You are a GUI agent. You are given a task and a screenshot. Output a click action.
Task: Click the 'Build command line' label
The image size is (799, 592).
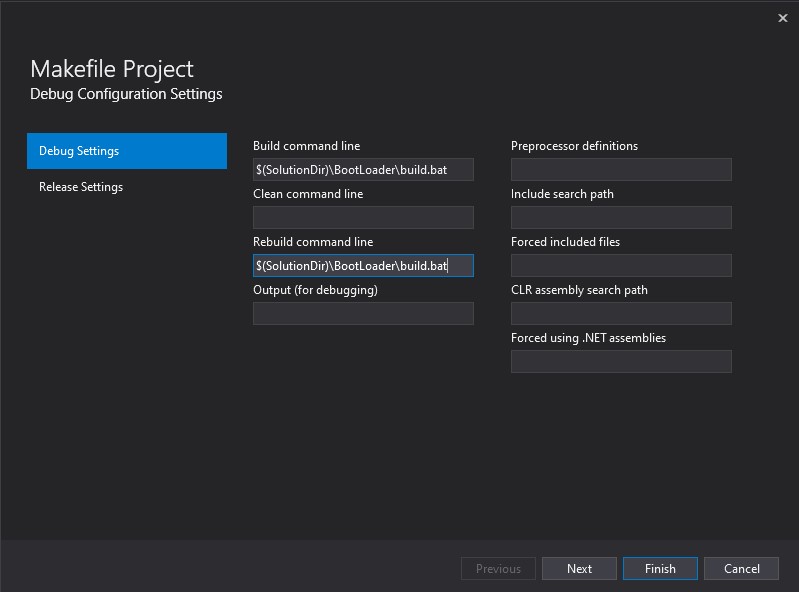pos(307,146)
